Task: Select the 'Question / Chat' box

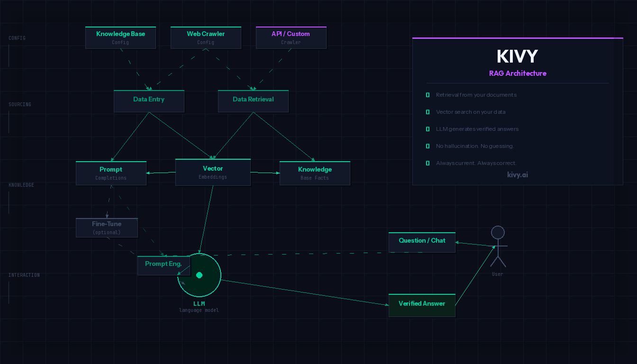Action: [x=422, y=242]
